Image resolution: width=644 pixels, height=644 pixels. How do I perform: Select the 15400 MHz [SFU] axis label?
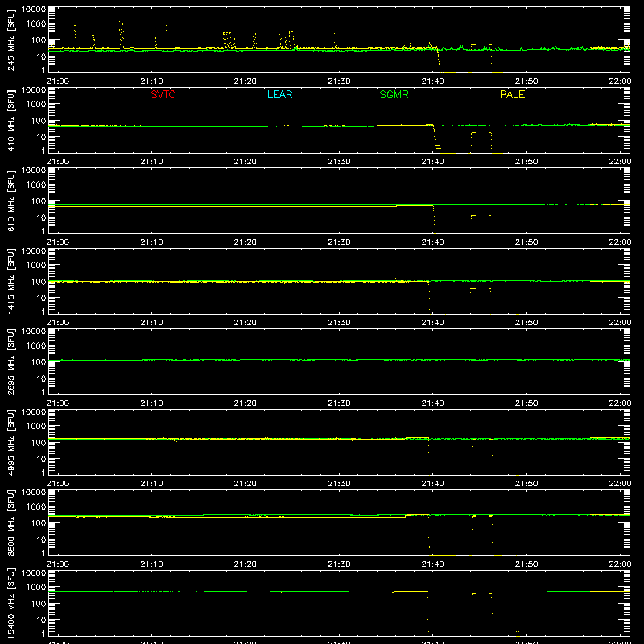pos(11,603)
